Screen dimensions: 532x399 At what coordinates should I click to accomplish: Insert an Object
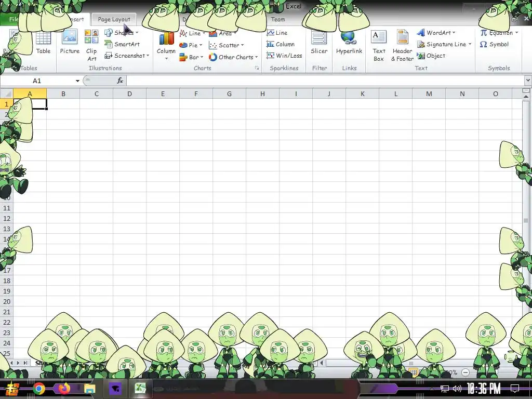[431, 56]
